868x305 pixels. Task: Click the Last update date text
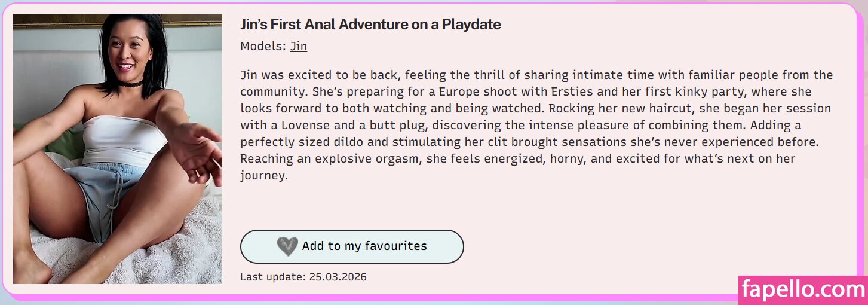click(303, 277)
